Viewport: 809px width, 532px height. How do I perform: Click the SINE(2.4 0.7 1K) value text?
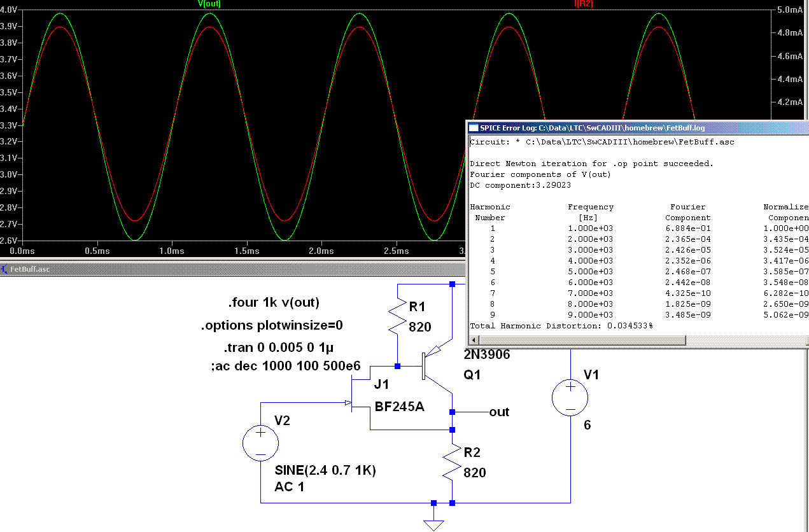tap(325, 472)
